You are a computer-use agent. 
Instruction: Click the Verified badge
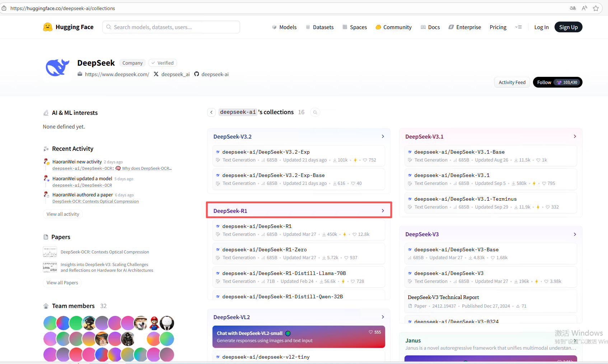click(163, 63)
